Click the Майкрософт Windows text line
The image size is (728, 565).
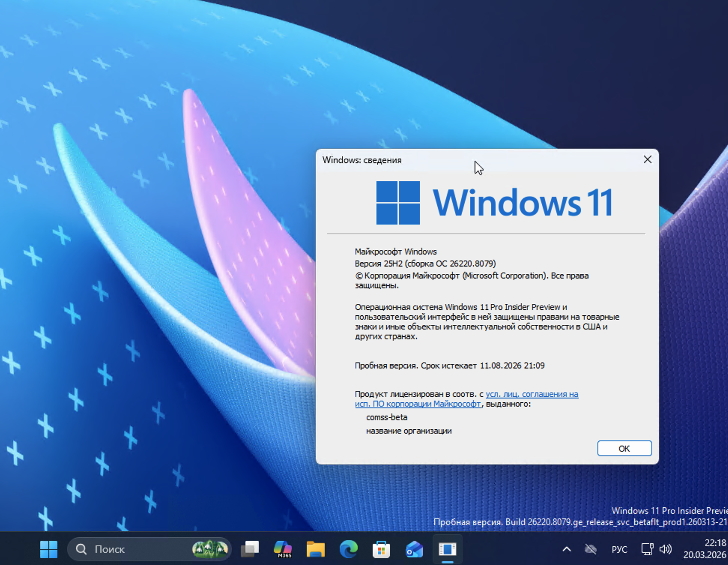[396, 252]
